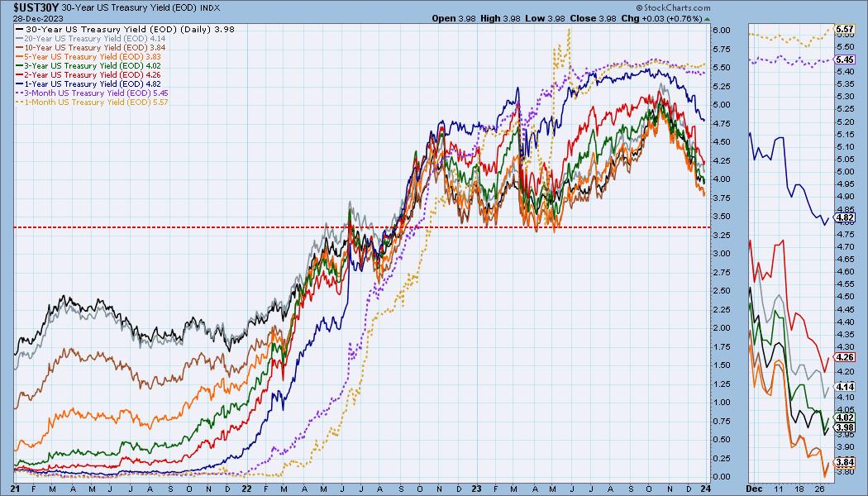Select the 3-Year US Treasury Yield legend entry
868x496 pixels.
click(89, 65)
